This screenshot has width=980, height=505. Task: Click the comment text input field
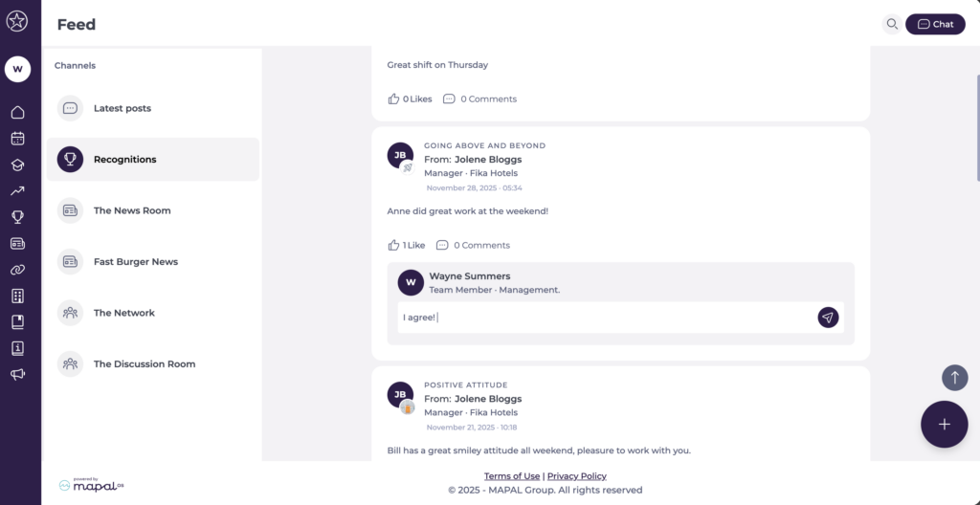603,318
